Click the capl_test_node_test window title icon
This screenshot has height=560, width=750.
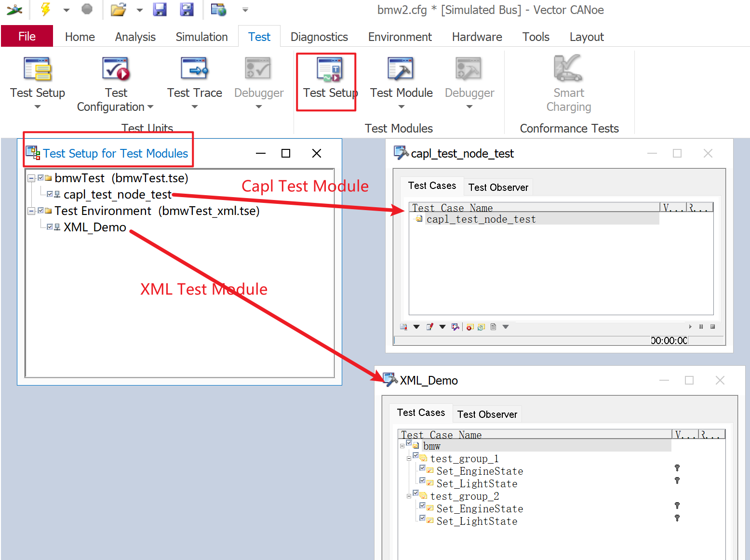[x=401, y=153]
